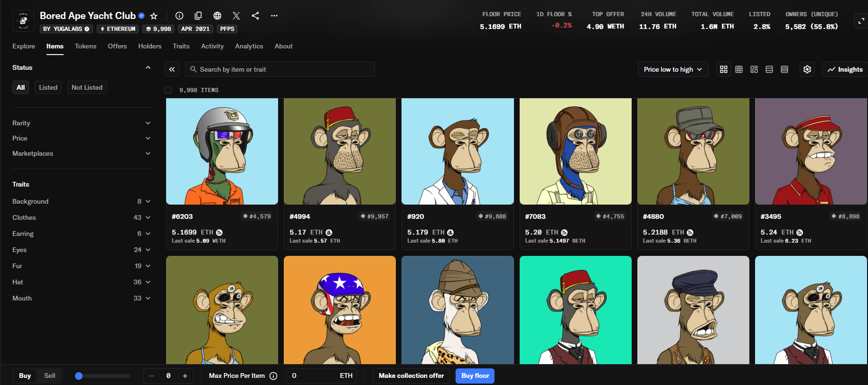The height and width of the screenshot is (385, 868).
Task: Click the Bored Ape Yacht Club collection avatar
Action: coord(23,21)
